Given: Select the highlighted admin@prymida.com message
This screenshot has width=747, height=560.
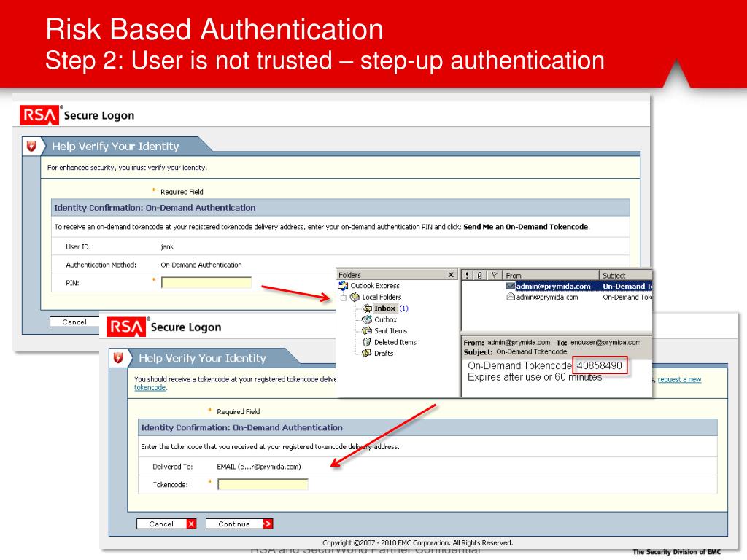Looking at the screenshot, I should 557,286.
